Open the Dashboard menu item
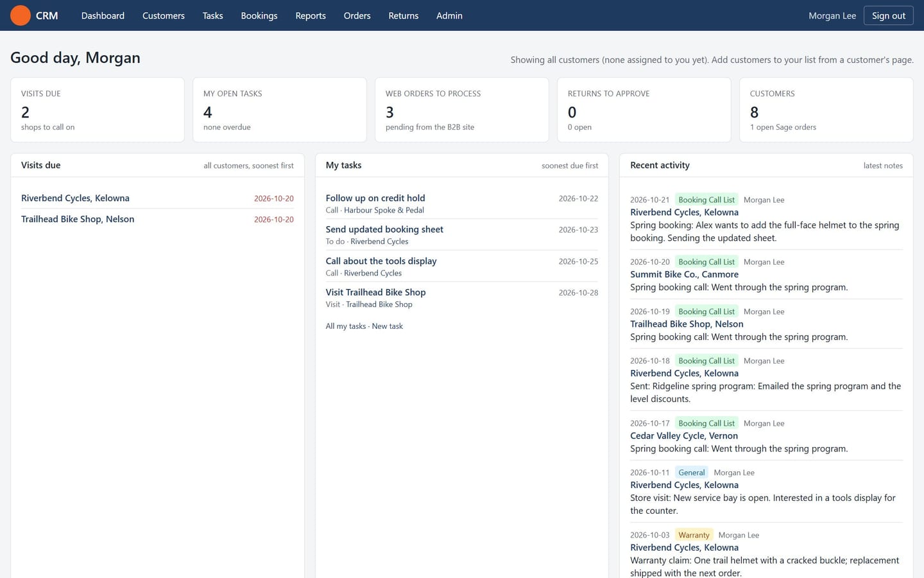Screen dimensions: 924x578 tap(103, 15)
